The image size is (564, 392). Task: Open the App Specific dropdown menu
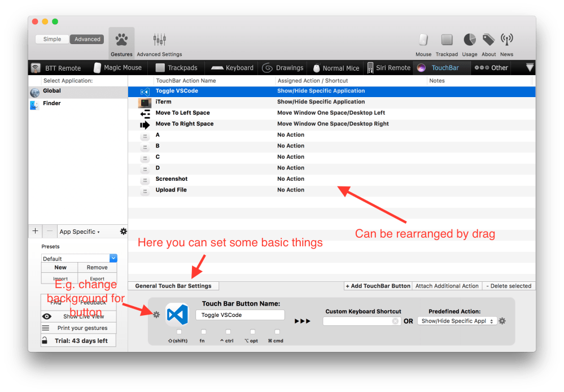pyautogui.click(x=80, y=232)
